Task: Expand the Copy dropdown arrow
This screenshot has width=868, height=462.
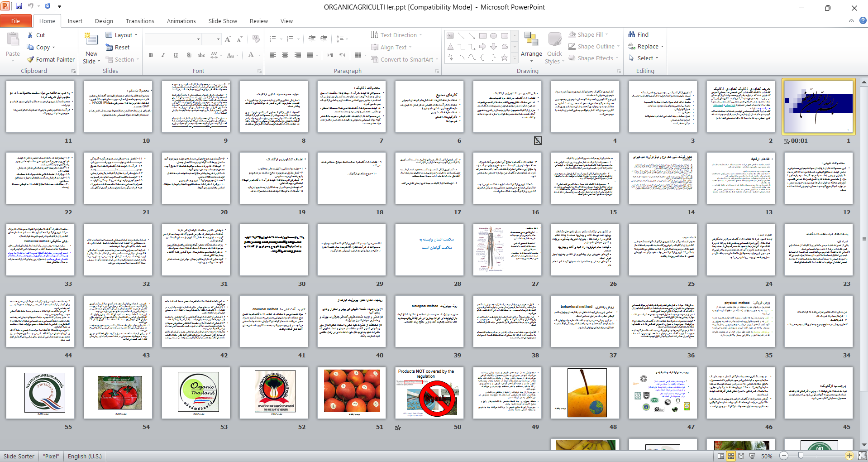Action: 53,48
